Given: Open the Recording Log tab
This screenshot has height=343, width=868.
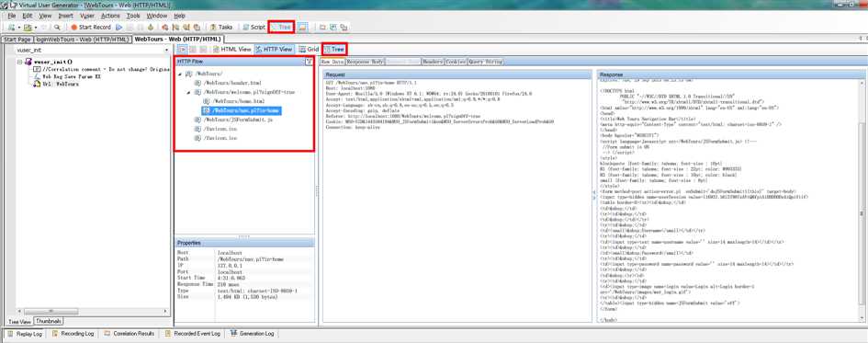Looking at the screenshot, I should click(73, 334).
